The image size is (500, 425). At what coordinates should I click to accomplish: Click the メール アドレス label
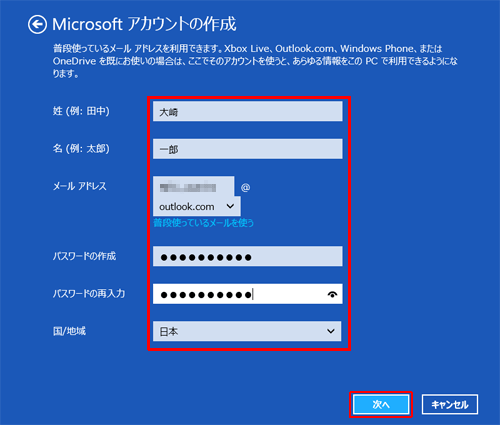80,186
